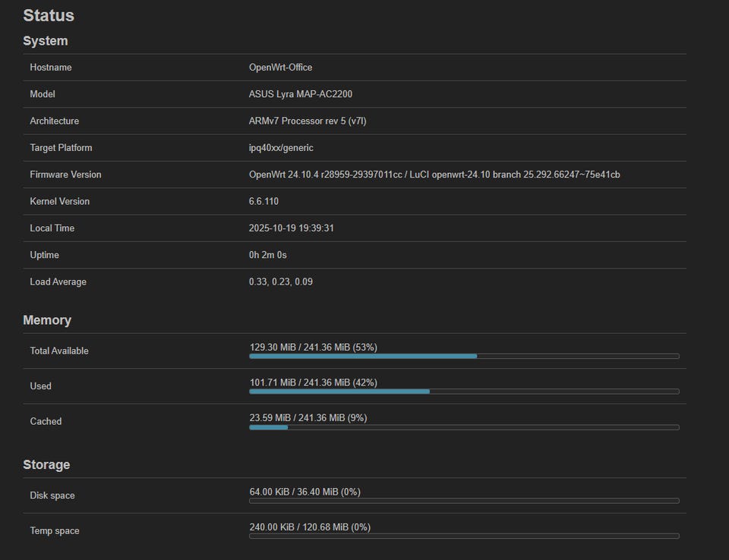
Task: Click the Firmware Version row label
Action: (65, 175)
